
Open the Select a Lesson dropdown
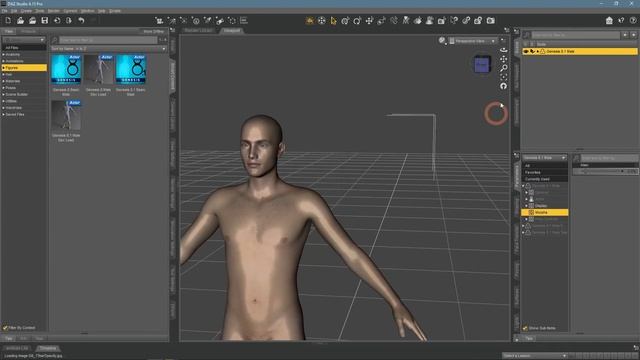pos(535,356)
